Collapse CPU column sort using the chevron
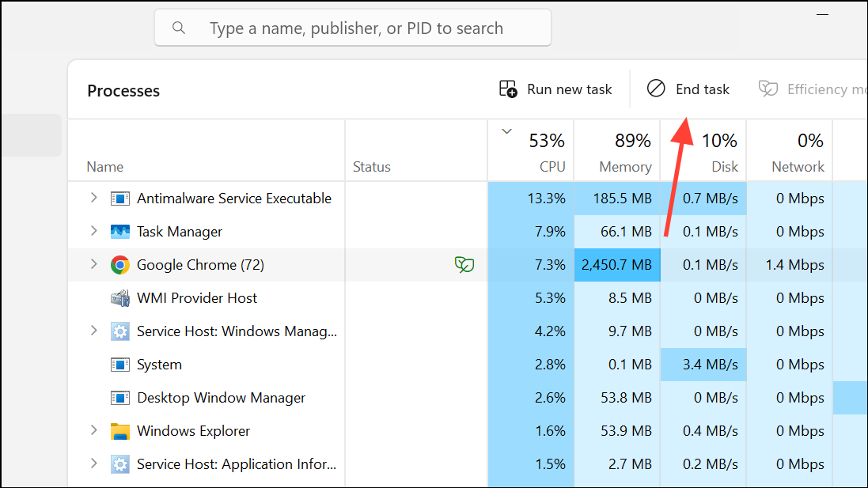The height and width of the screenshot is (488, 868). 506,133
